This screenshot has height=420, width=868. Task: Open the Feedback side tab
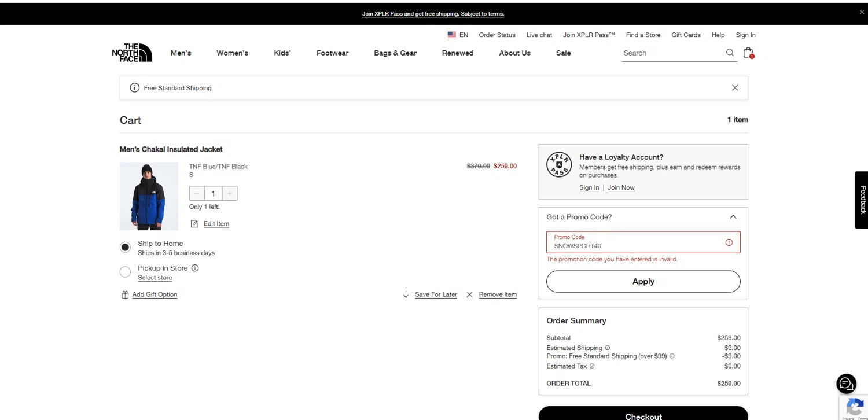click(x=862, y=200)
